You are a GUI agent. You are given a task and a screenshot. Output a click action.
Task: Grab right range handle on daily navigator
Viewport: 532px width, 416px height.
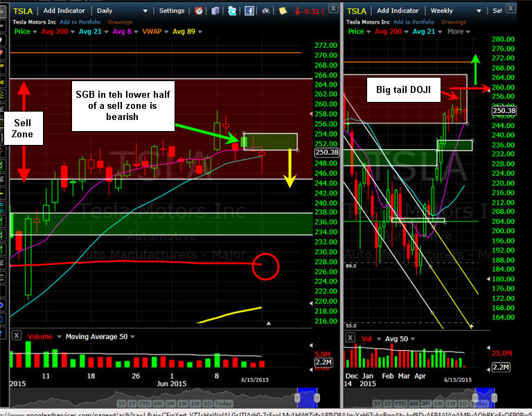click(x=317, y=398)
